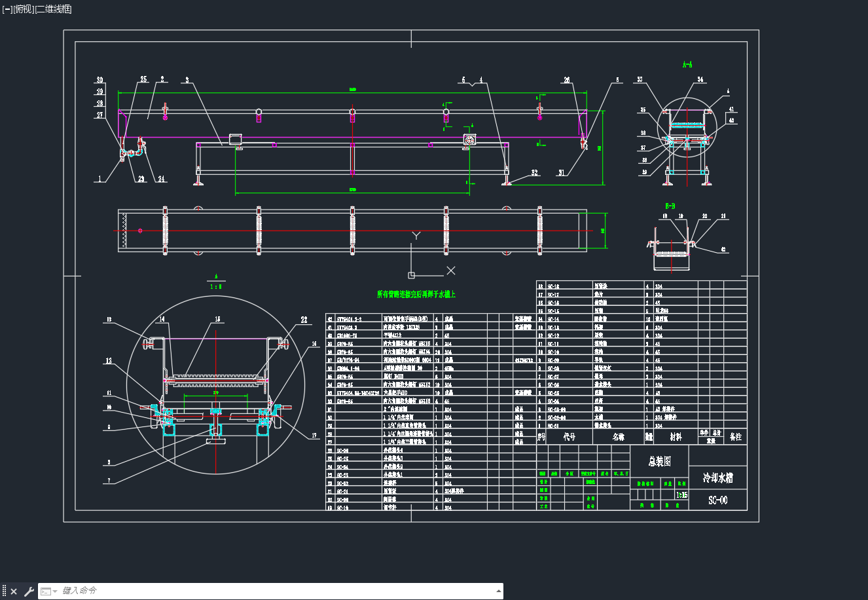This screenshot has width=868, height=600.
Task: Select the green note 所有管路连接完后再焊于水槽上
Action: [416, 295]
